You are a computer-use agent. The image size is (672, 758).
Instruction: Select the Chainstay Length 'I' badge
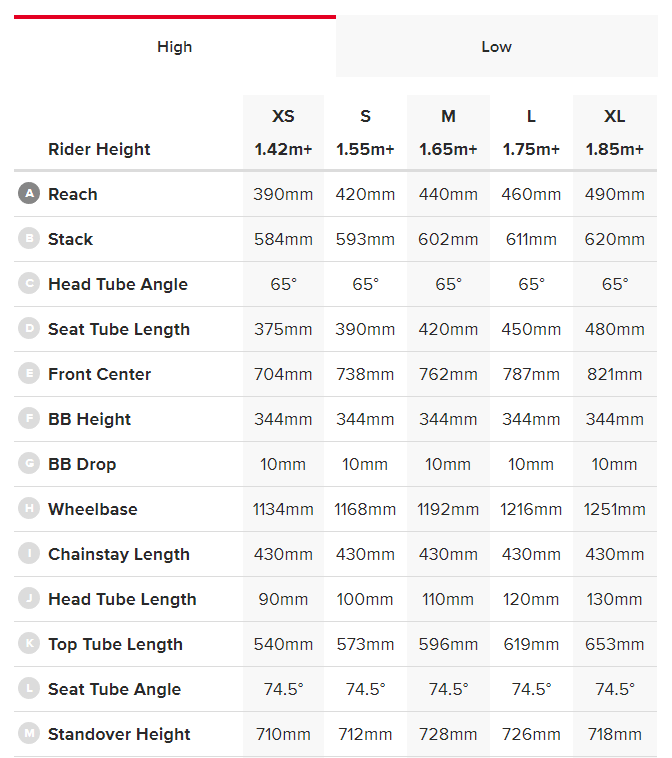pyautogui.click(x=29, y=554)
